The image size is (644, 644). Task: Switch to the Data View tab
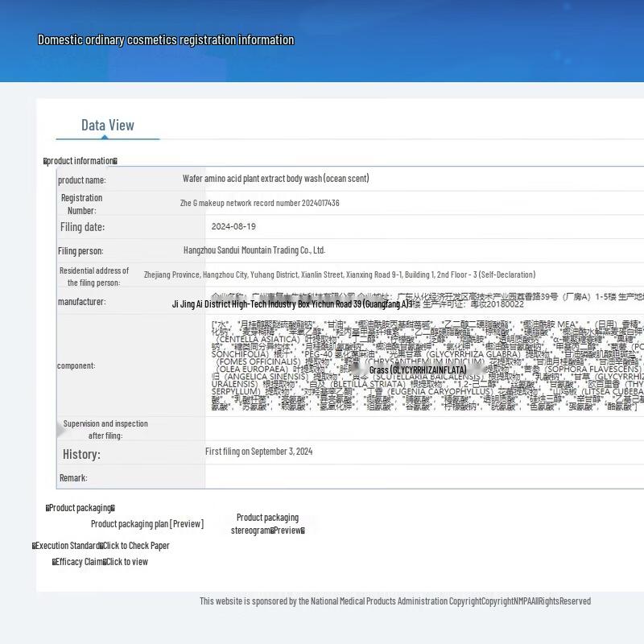point(108,125)
